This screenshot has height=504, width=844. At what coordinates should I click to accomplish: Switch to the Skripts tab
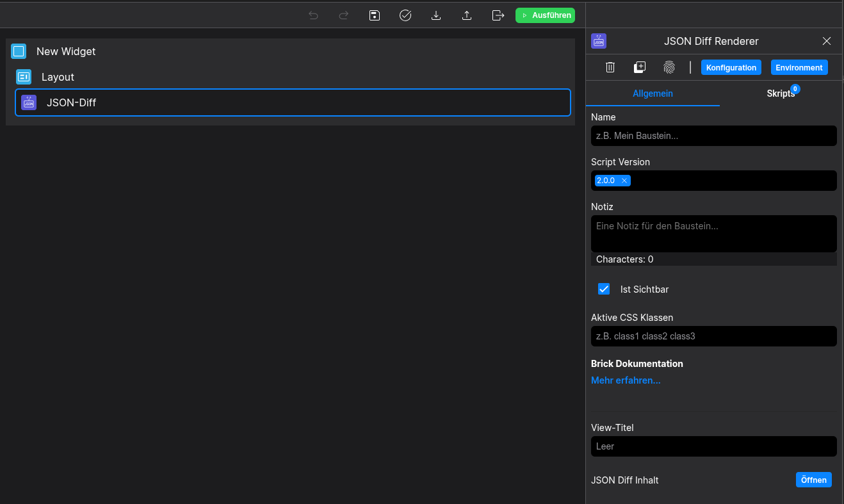[x=780, y=93]
